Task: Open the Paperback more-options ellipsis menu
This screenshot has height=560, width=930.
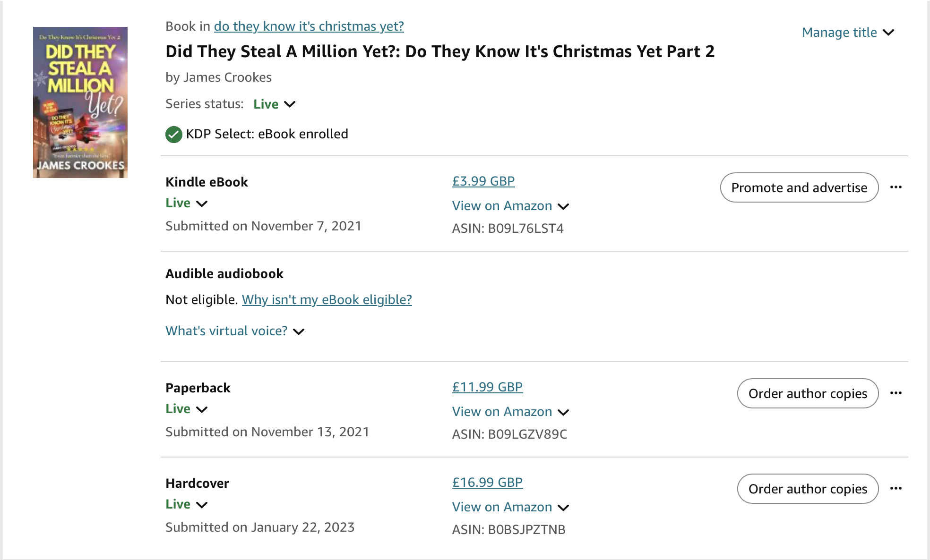Action: (896, 393)
